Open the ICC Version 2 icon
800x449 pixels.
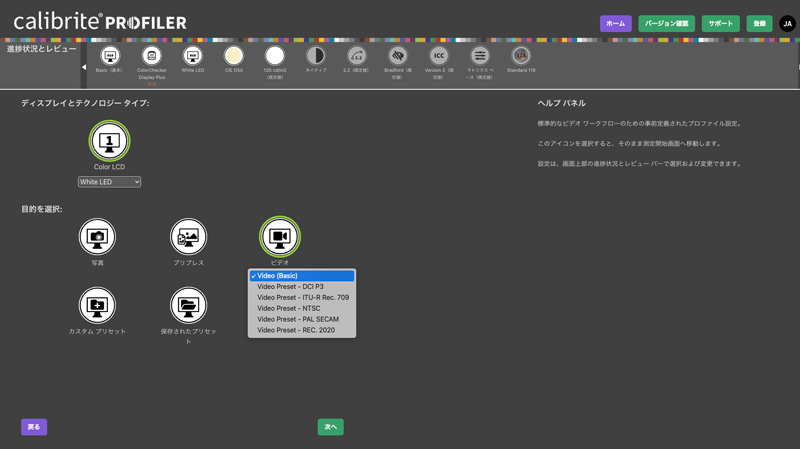tap(439, 56)
